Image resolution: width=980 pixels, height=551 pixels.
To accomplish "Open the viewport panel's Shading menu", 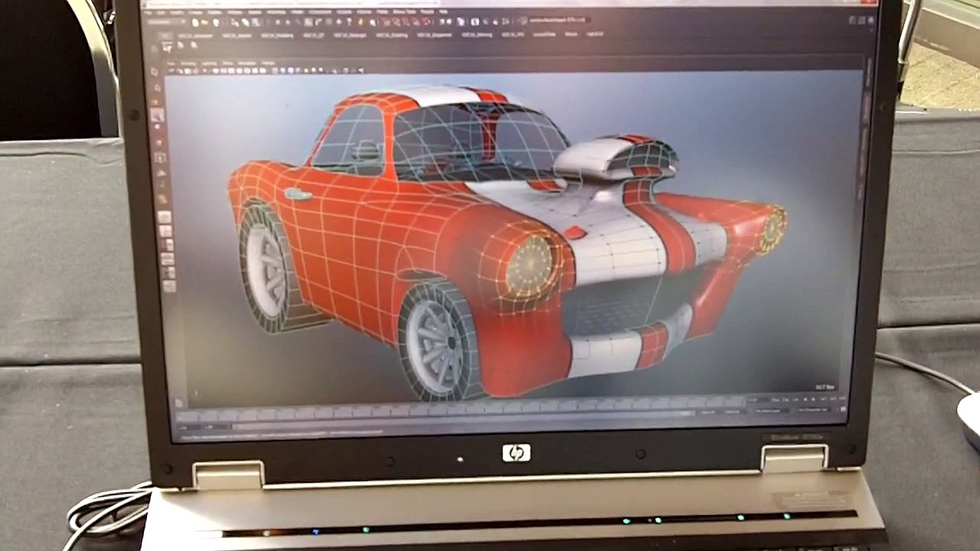I will [188, 62].
